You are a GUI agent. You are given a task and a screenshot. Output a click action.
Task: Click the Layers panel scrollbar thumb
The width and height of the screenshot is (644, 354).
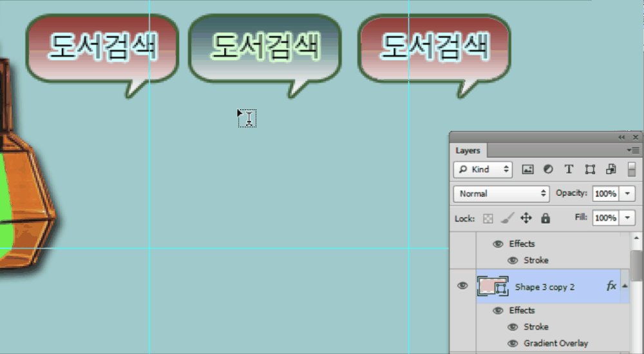tap(637, 266)
